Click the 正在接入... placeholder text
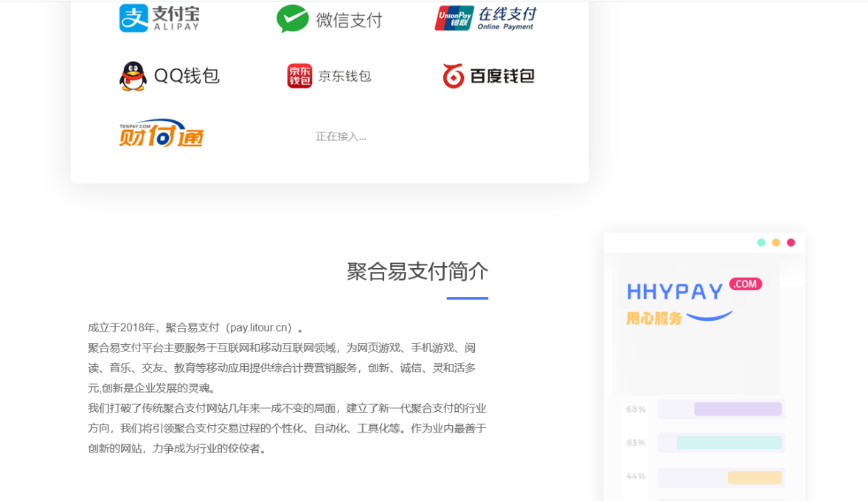The width and height of the screenshot is (868, 501). [341, 136]
